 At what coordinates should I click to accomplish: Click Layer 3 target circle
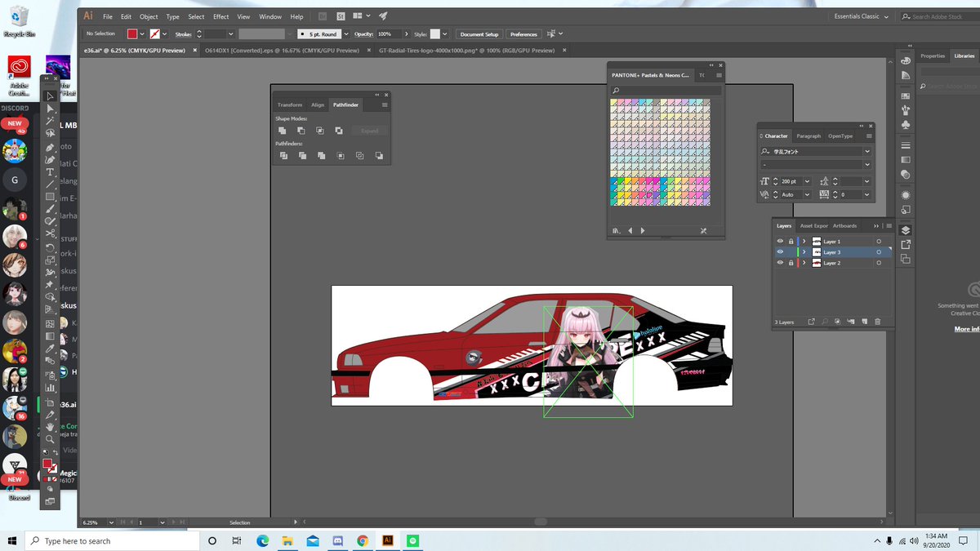pyautogui.click(x=879, y=252)
